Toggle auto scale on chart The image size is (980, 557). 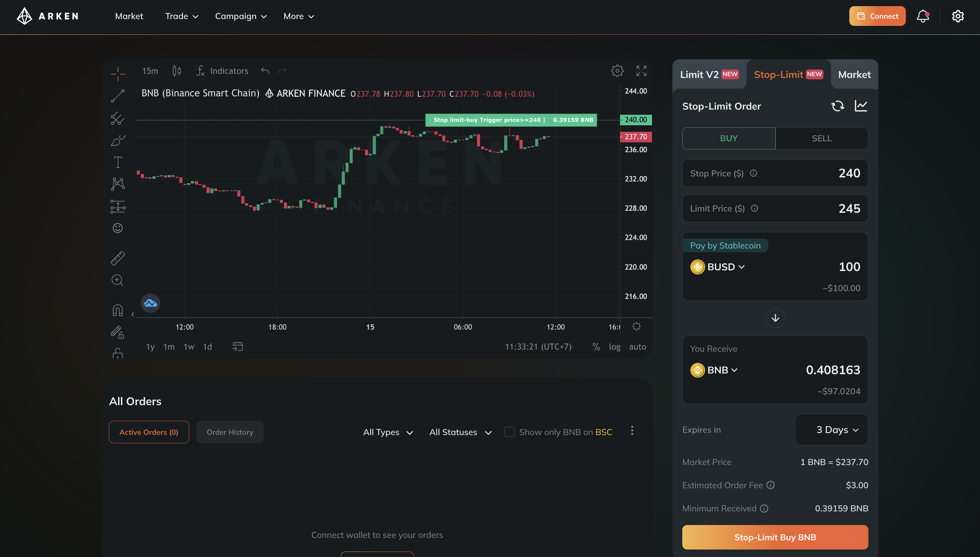(638, 347)
